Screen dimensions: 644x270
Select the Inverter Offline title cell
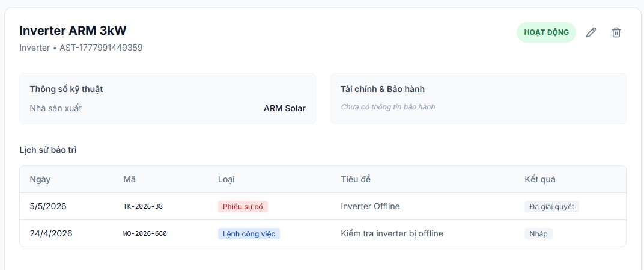click(370, 206)
